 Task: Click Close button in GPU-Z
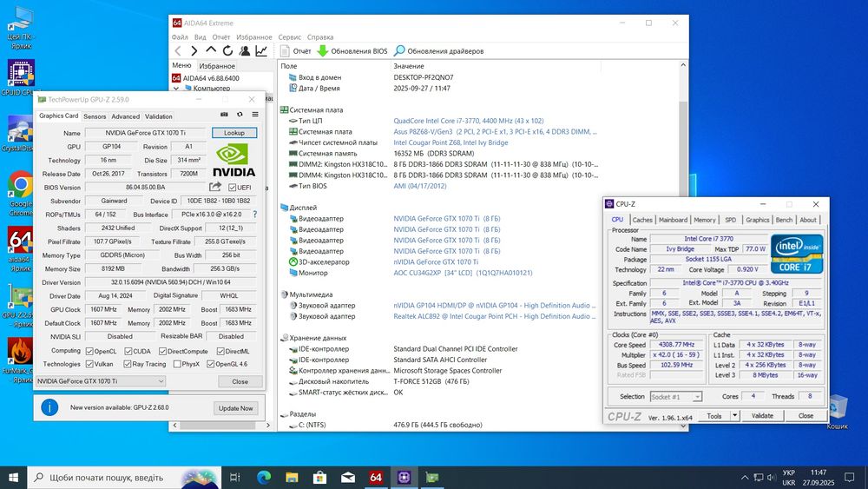[240, 381]
